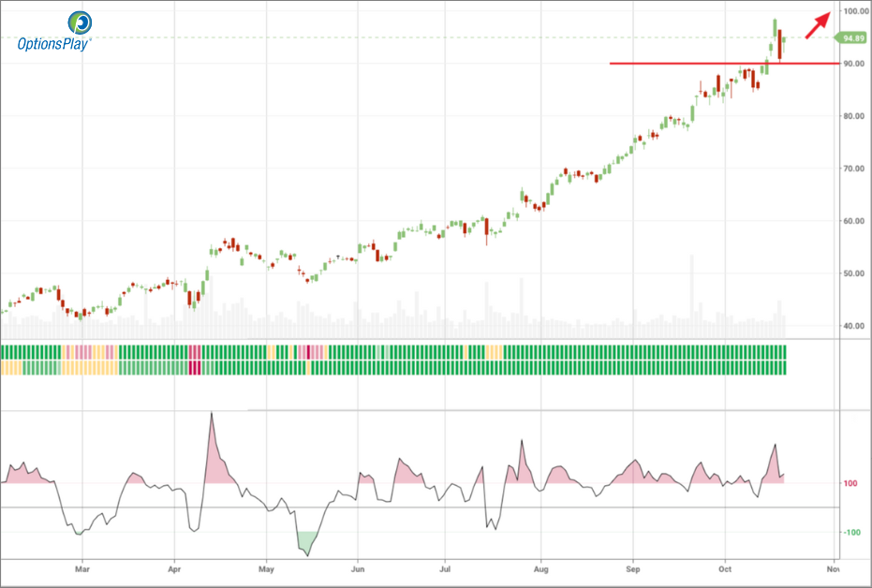The height and width of the screenshot is (588, 872).
Task: Click the 80.00 price axis label
Action: (x=853, y=116)
